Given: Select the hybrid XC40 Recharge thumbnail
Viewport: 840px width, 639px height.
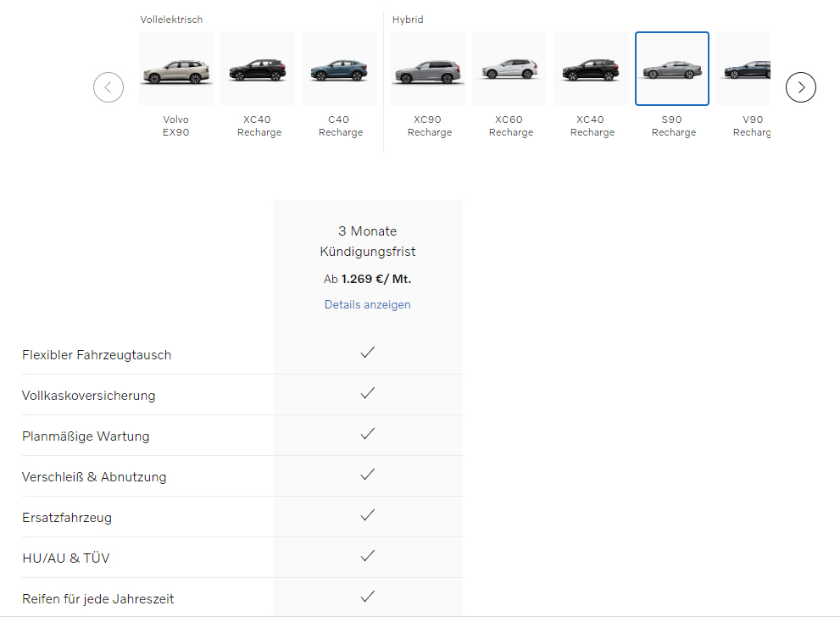Looking at the screenshot, I should pos(591,69).
